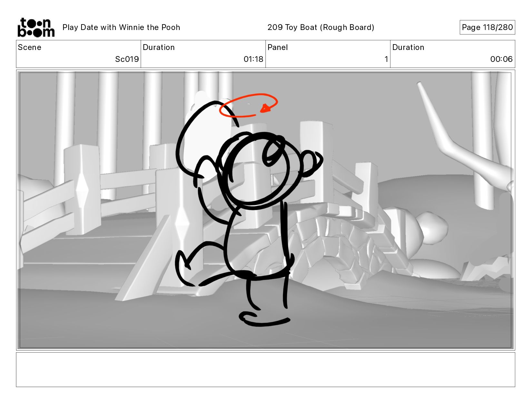The image size is (532, 411).
Task: Click the 'Scene' header label
Action: tap(30, 47)
